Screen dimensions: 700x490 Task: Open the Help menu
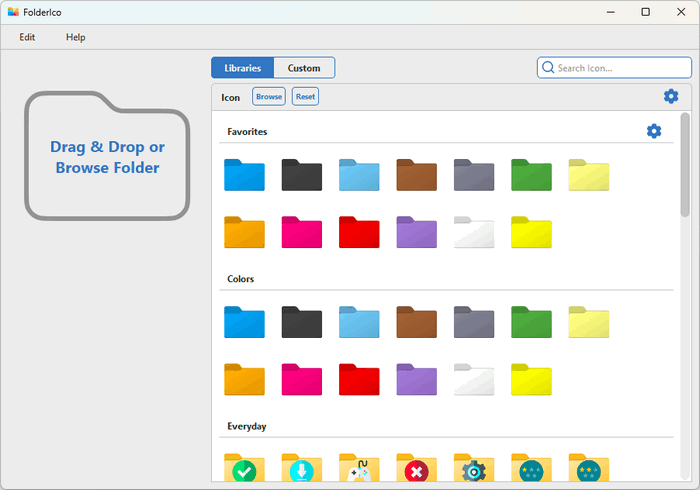click(75, 37)
